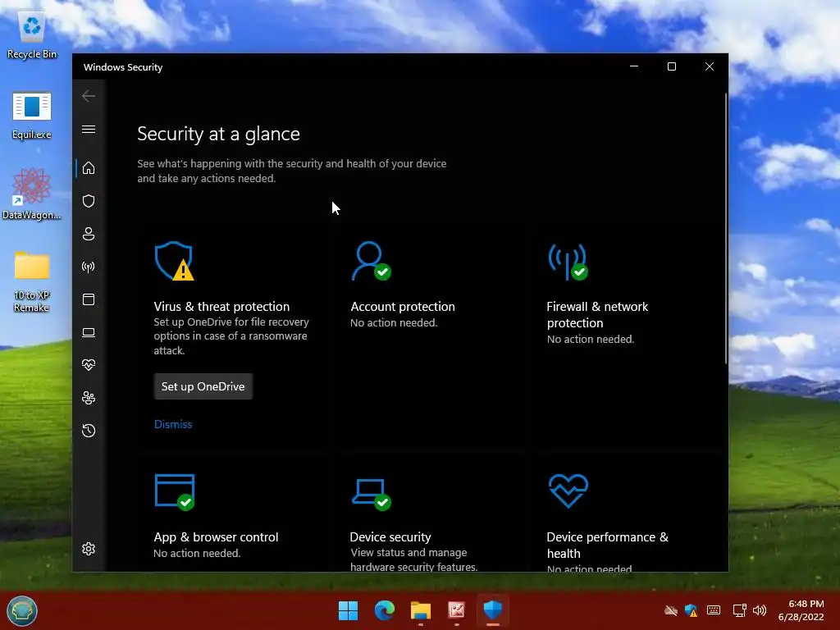Maximize the Windows Security window

(x=672, y=66)
